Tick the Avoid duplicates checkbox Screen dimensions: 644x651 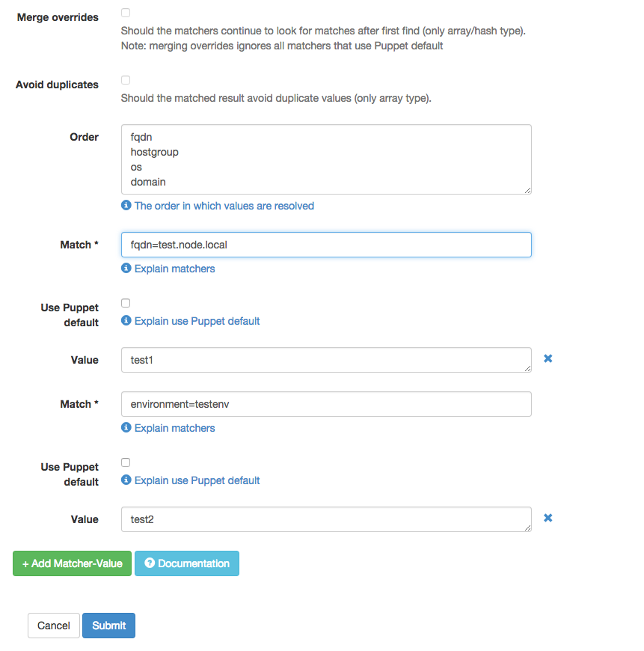(x=126, y=80)
